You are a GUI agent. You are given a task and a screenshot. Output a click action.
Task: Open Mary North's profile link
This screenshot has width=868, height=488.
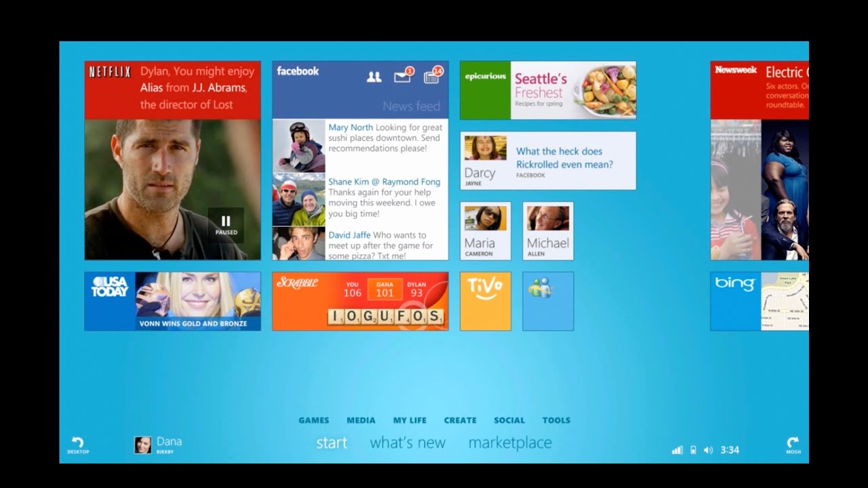coord(351,127)
